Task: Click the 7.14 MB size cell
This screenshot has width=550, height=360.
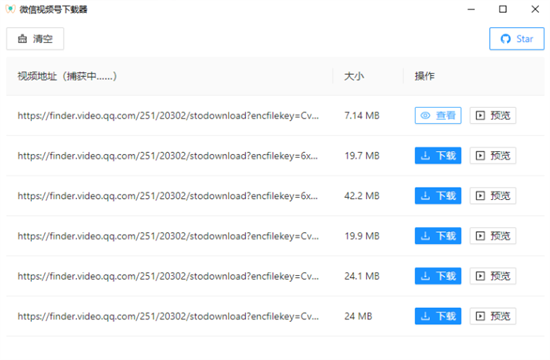Action: click(x=362, y=115)
